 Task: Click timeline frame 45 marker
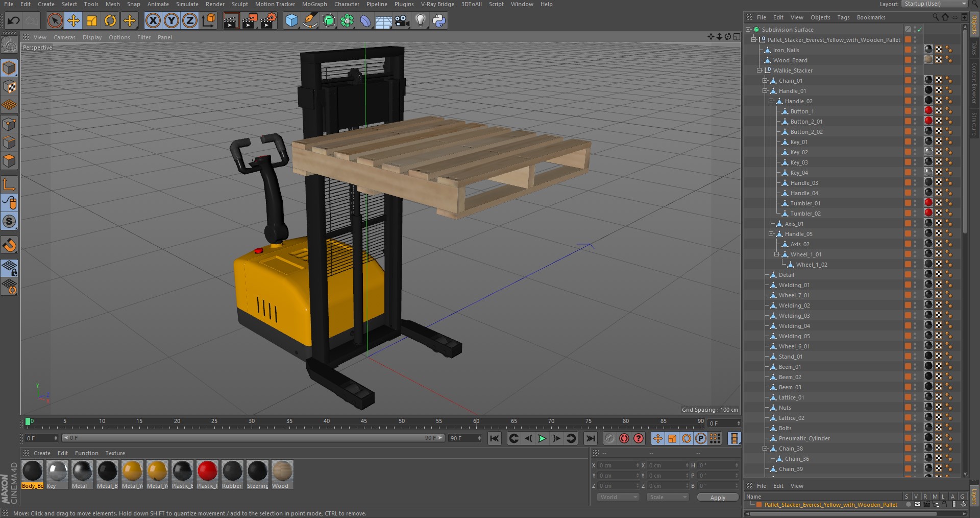364,421
